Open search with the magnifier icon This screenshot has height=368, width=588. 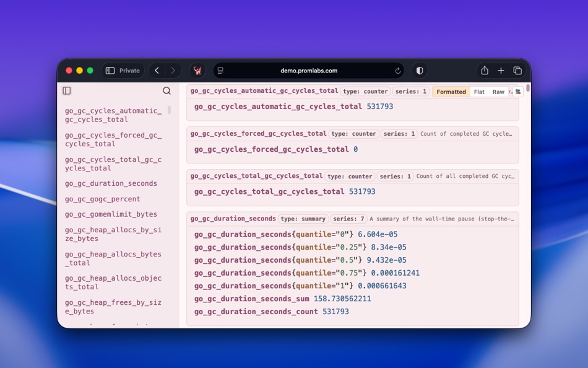point(166,90)
